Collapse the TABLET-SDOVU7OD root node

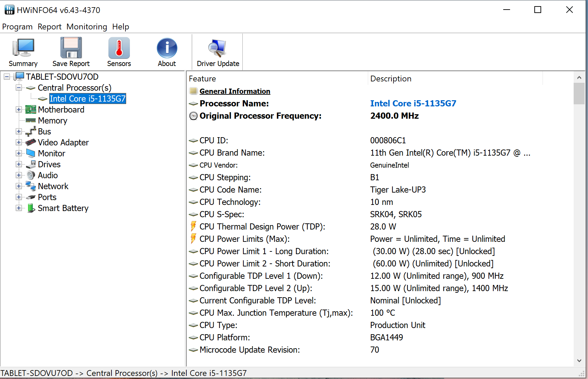click(x=7, y=77)
